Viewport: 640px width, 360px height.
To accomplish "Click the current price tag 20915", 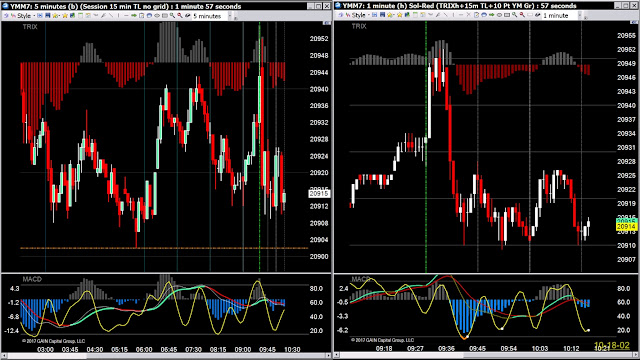I will (x=318, y=193).
